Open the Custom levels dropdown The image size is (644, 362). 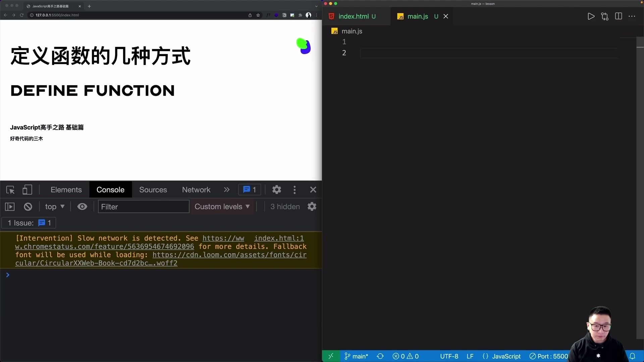[222, 206]
